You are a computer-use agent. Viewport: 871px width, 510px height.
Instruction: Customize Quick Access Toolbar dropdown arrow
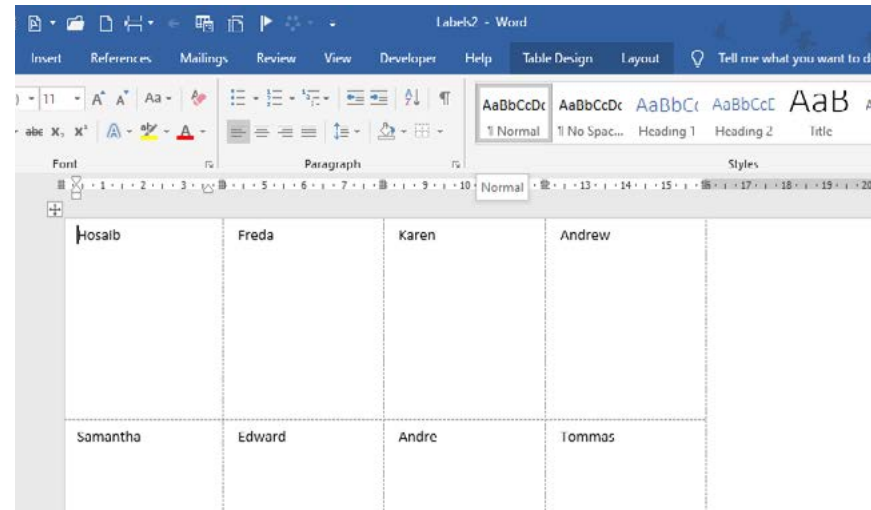click(x=332, y=24)
